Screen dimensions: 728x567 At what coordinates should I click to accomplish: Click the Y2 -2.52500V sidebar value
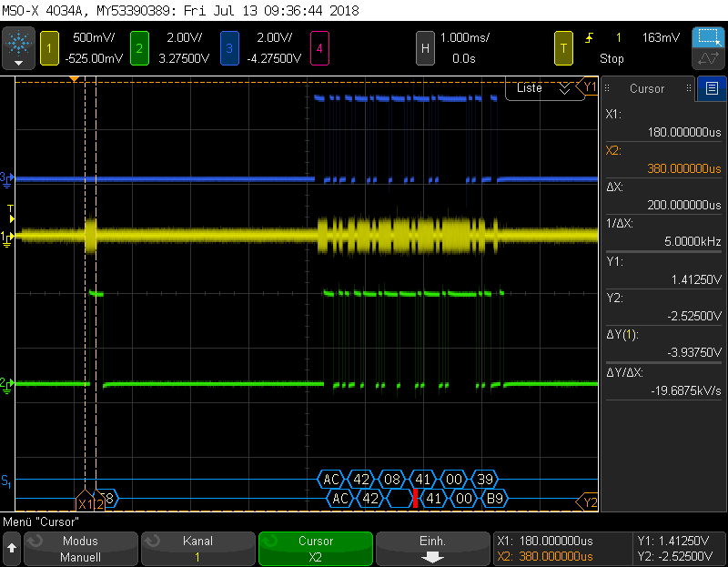(694, 316)
